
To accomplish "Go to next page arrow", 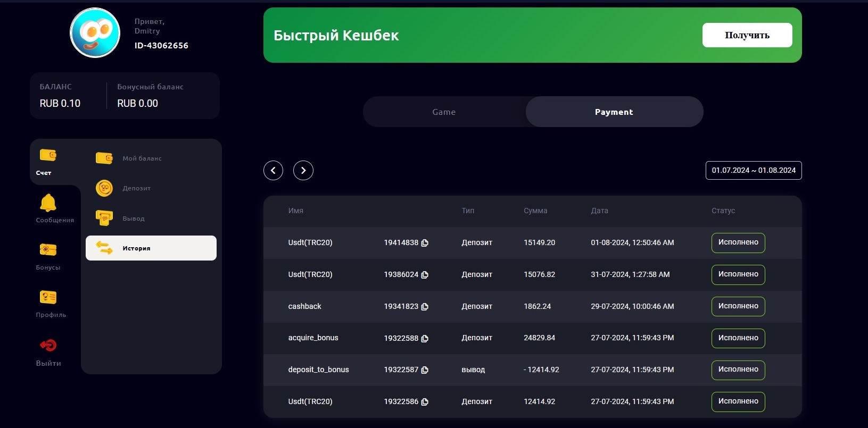I will [303, 171].
